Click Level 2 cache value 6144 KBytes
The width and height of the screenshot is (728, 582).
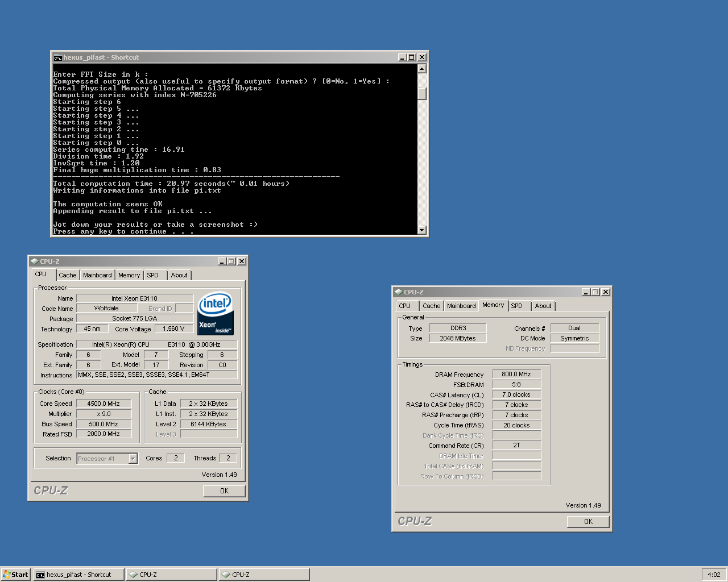click(209, 424)
